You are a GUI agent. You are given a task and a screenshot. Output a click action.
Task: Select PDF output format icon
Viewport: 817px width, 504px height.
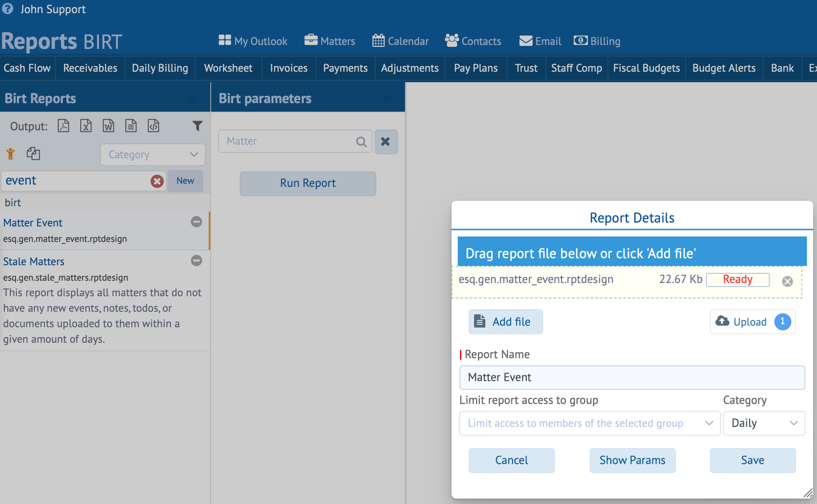(63, 126)
